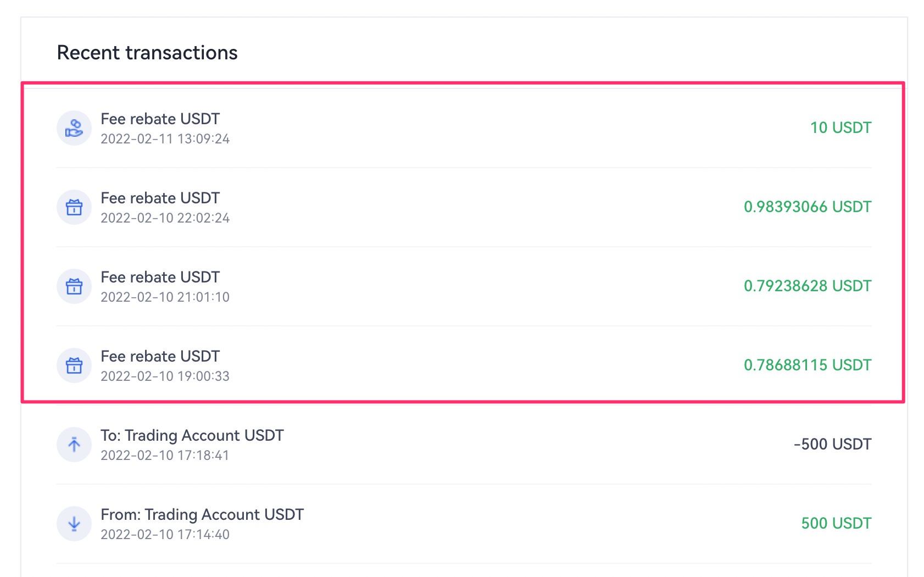
Task: Open the Fee rebate entry dated 2022-02-11
Action: (x=160, y=119)
